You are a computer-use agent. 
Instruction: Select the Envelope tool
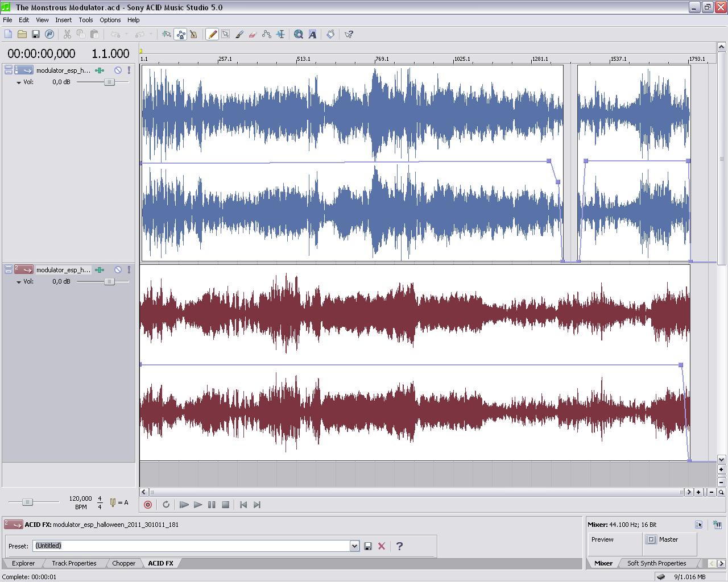266,34
